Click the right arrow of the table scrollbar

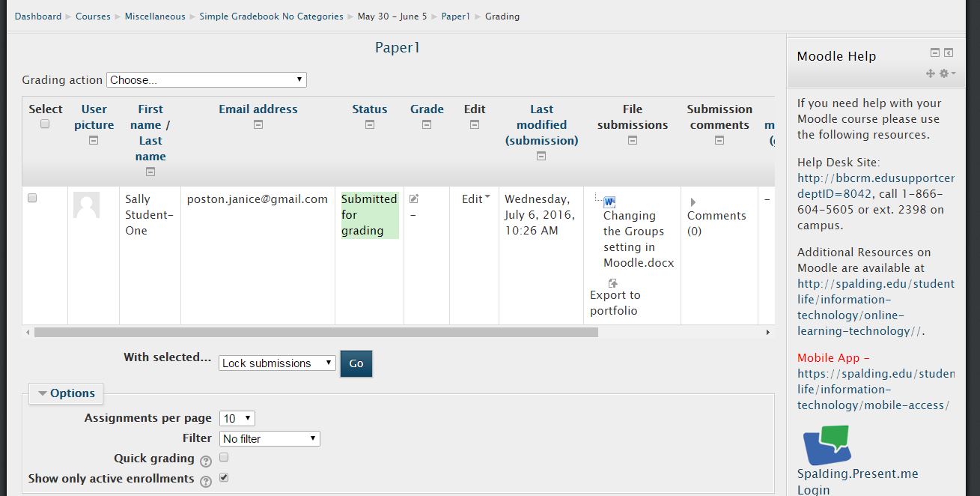(767, 332)
